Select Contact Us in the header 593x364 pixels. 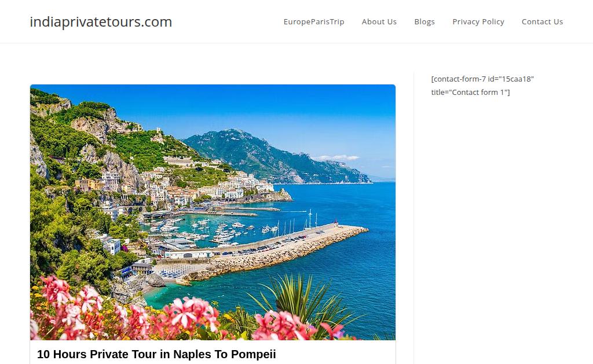pyautogui.click(x=542, y=22)
